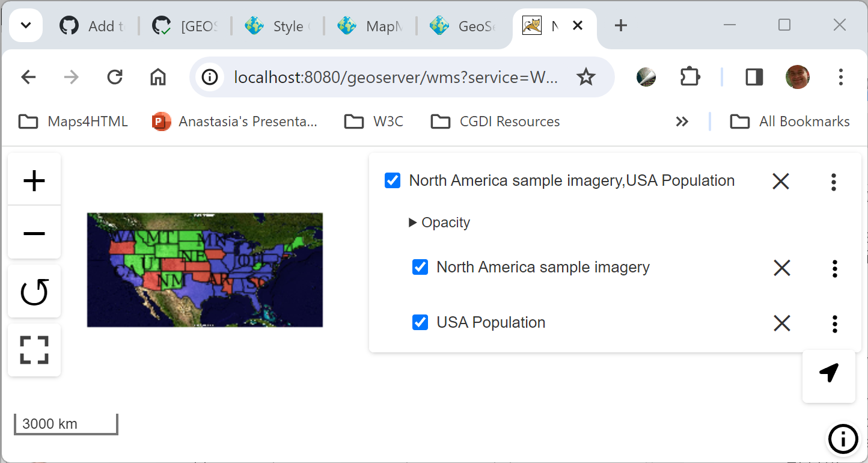The image size is (868, 463).
Task: Bookmark this page with the star
Action: click(585, 77)
